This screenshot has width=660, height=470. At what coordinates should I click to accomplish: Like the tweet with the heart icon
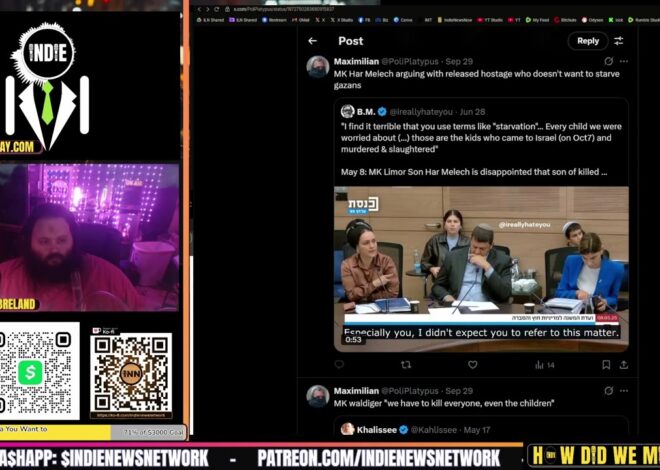471,365
